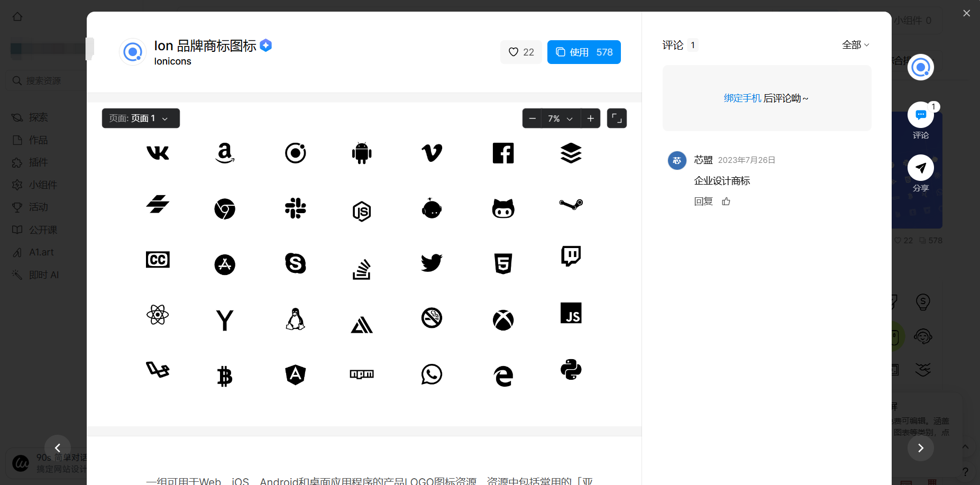
Task: Click the Twitch logo icon
Action: point(571,256)
